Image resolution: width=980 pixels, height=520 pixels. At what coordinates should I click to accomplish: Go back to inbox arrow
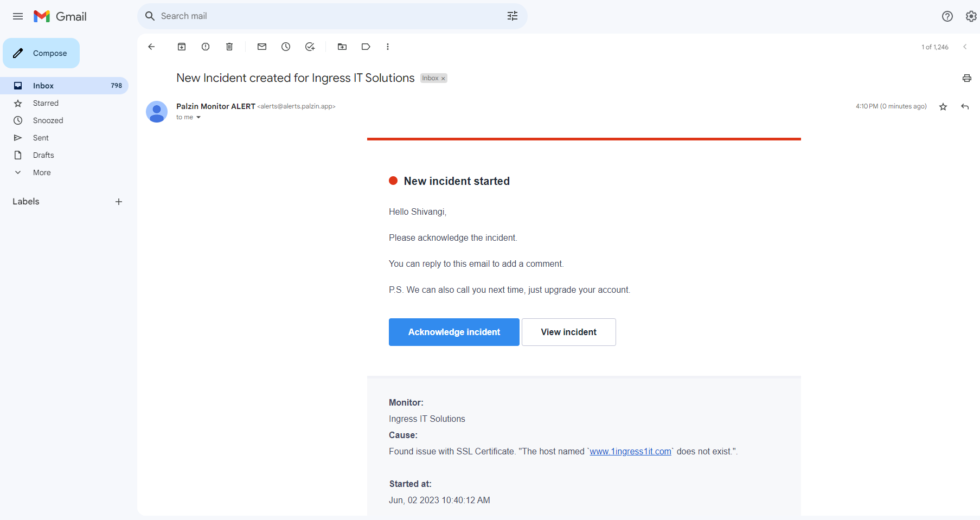click(x=151, y=47)
